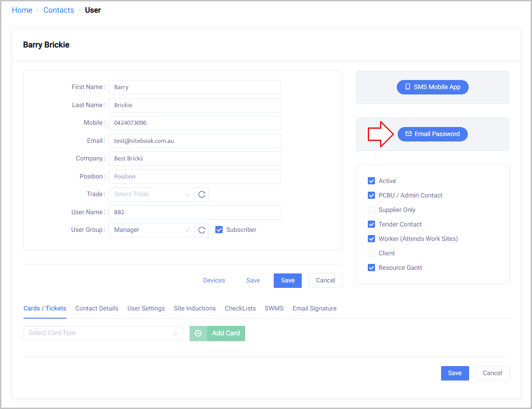This screenshot has width=532, height=409.
Task: Click the refresh icon beside User Group dropdown
Action: (202, 230)
